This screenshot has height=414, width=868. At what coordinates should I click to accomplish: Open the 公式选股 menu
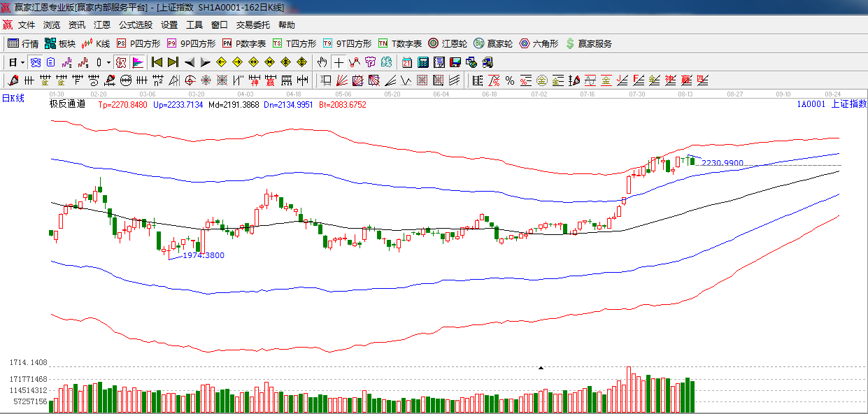(x=135, y=25)
